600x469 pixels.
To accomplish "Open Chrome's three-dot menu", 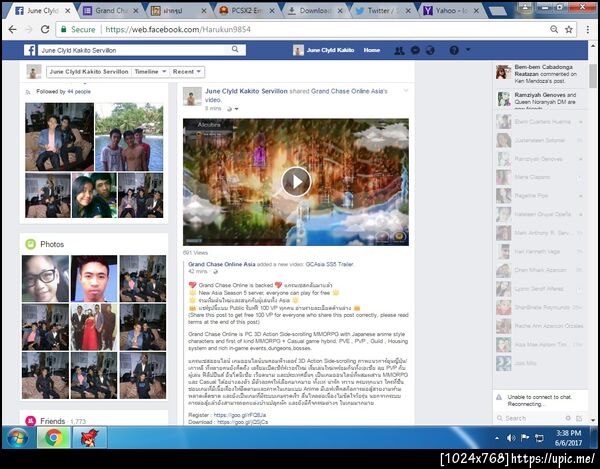I will click(x=588, y=29).
